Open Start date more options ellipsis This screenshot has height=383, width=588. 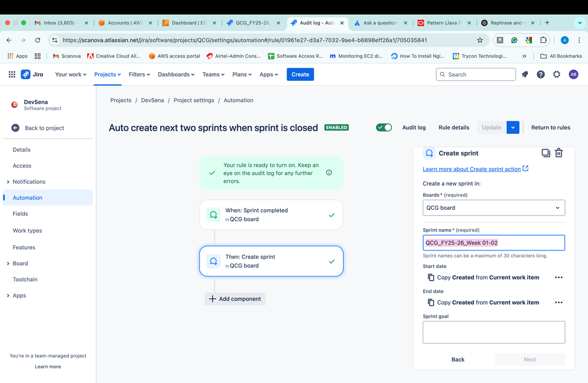click(x=559, y=278)
